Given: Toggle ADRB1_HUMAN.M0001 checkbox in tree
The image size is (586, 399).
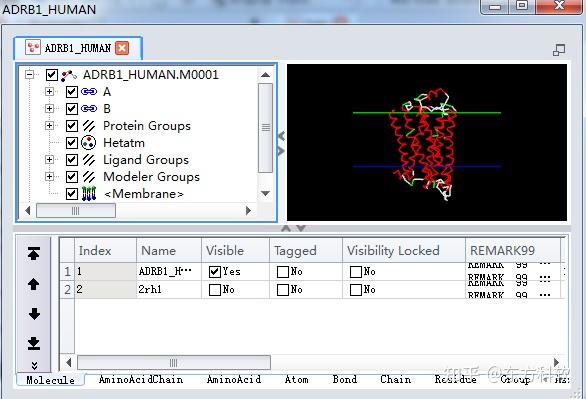Looking at the screenshot, I should (52, 75).
